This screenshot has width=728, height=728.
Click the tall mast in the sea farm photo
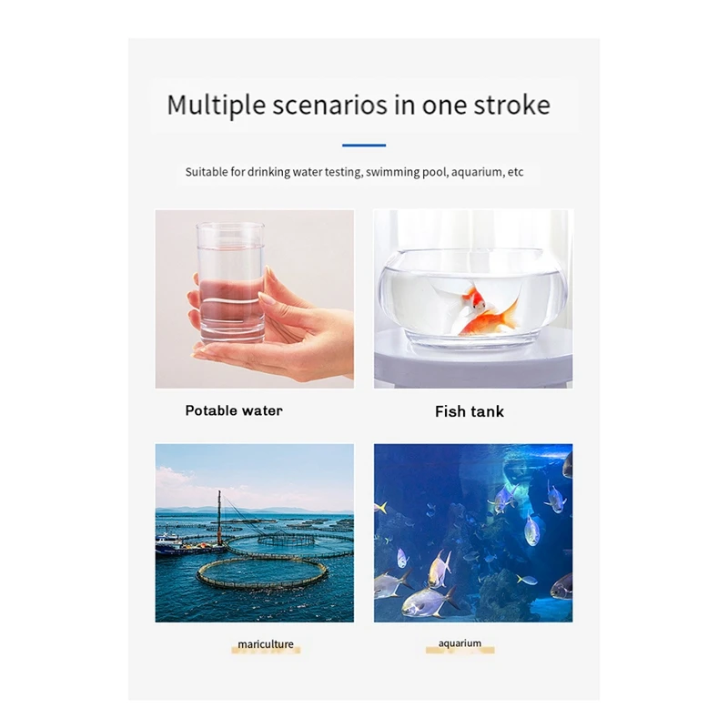[219, 518]
